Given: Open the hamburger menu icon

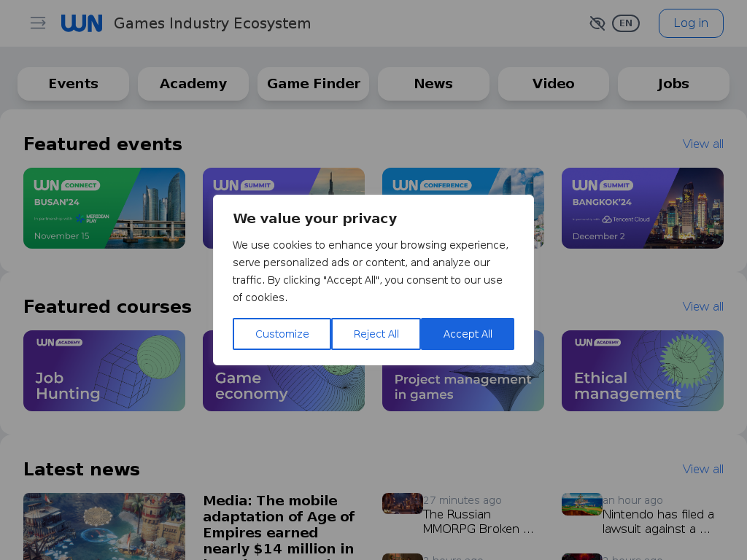Looking at the screenshot, I should coord(38,23).
